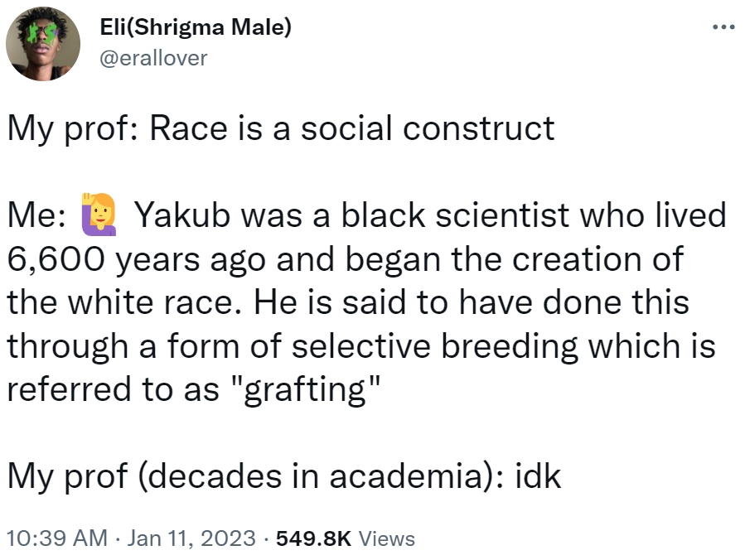The height and width of the screenshot is (560, 745).
Task: Click the word 'idk' at end
Action: click(x=539, y=476)
